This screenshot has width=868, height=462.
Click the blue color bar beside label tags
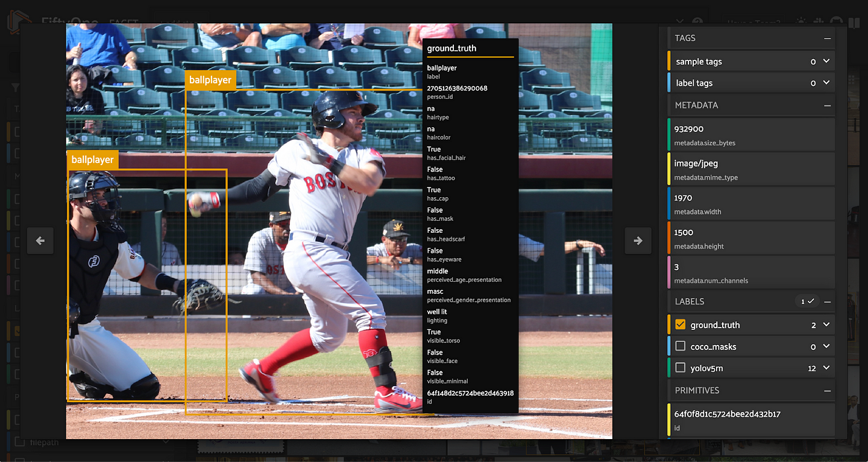669,83
